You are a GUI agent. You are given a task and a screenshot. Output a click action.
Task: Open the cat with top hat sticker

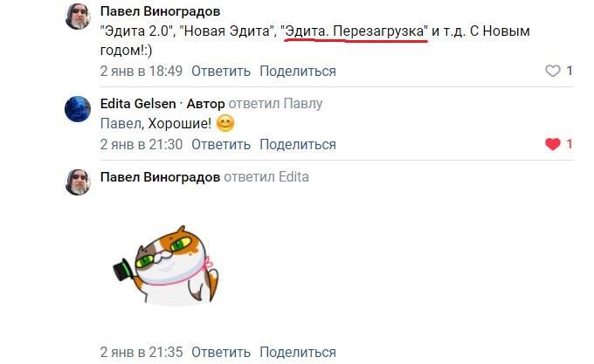166,265
